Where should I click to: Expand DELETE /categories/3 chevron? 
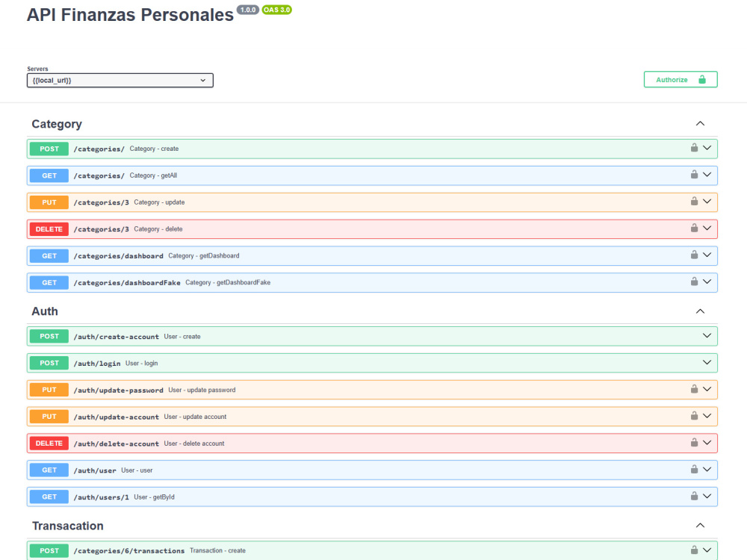707,228
